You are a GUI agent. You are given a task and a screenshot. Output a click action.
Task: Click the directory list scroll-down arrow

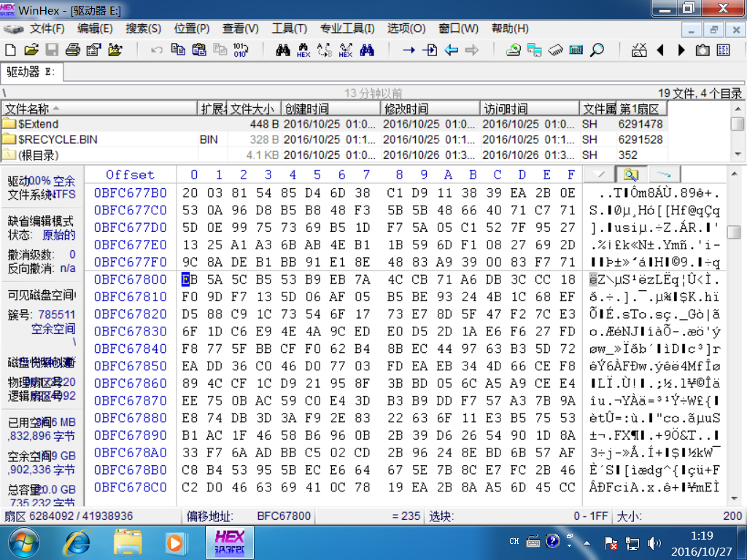[x=738, y=155]
